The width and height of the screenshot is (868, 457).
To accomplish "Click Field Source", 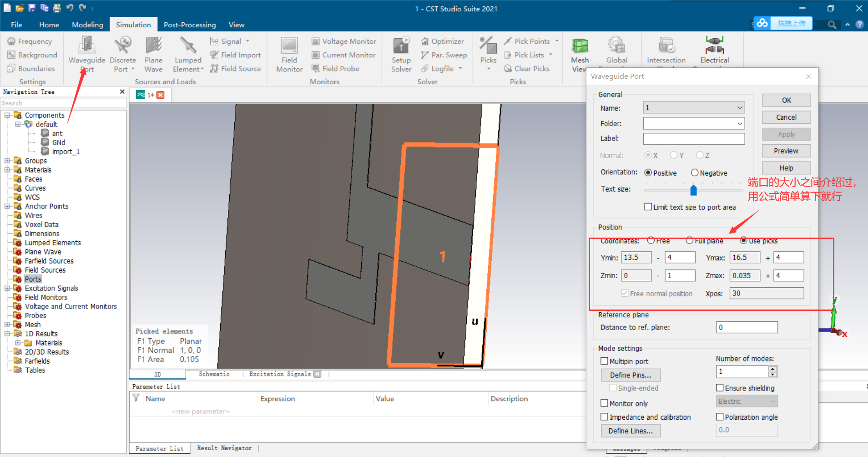I will (x=236, y=69).
